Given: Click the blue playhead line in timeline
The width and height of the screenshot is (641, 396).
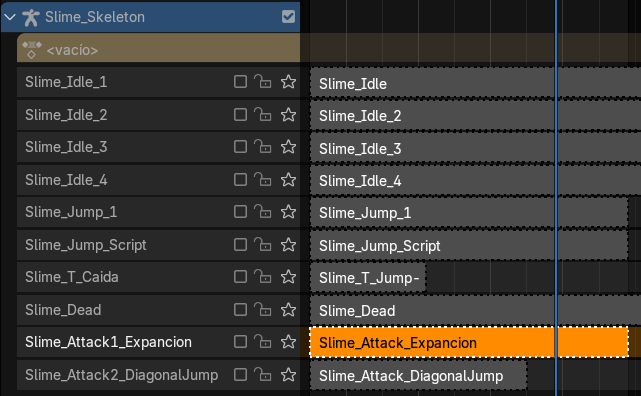Looking at the screenshot, I should pyautogui.click(x=556, y=198).
